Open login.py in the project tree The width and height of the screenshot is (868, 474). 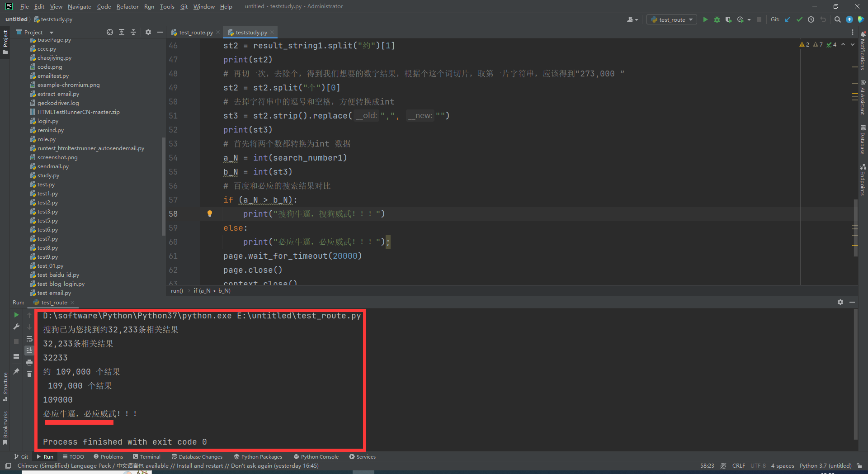pos(48,121)
